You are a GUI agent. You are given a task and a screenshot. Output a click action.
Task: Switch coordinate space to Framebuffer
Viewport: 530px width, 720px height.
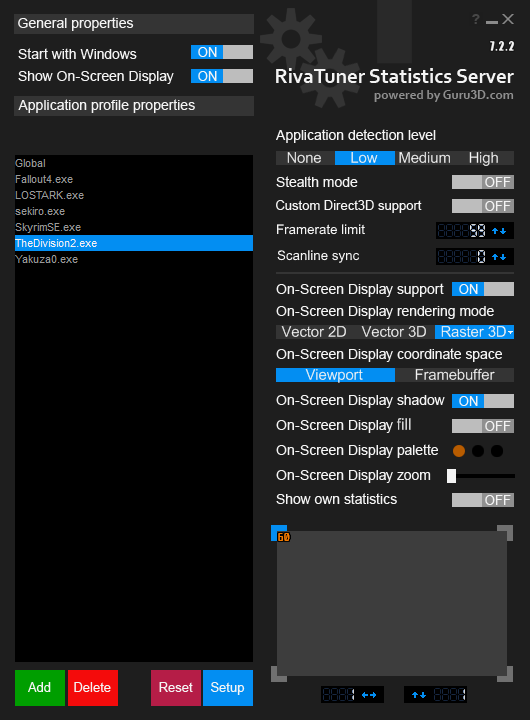click(454, 375)
